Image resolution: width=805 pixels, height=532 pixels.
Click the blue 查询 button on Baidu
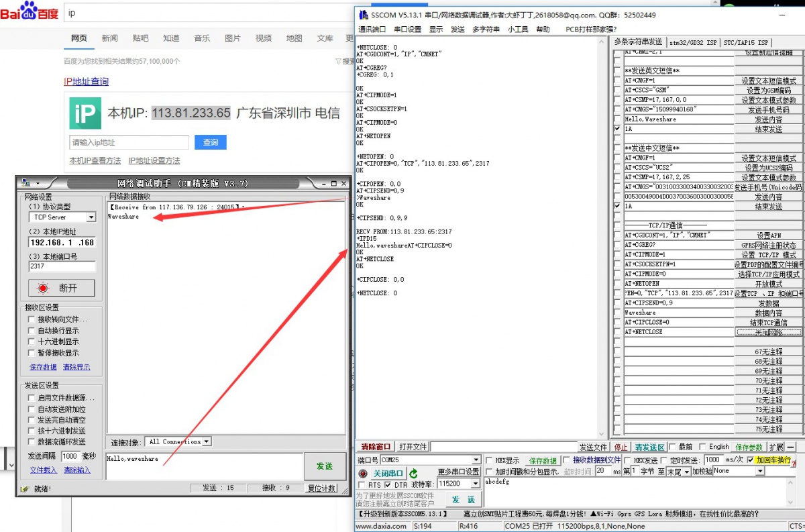pyautogui.click(x=211, y=142)
